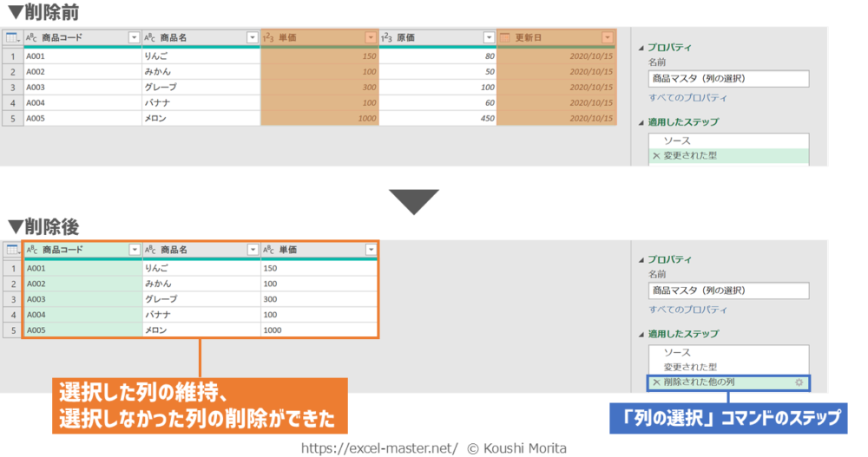Click the ABC type icon on 単価 in 削除後 table
This screenshot has height=457, width=868.
(x=268, y=250)
